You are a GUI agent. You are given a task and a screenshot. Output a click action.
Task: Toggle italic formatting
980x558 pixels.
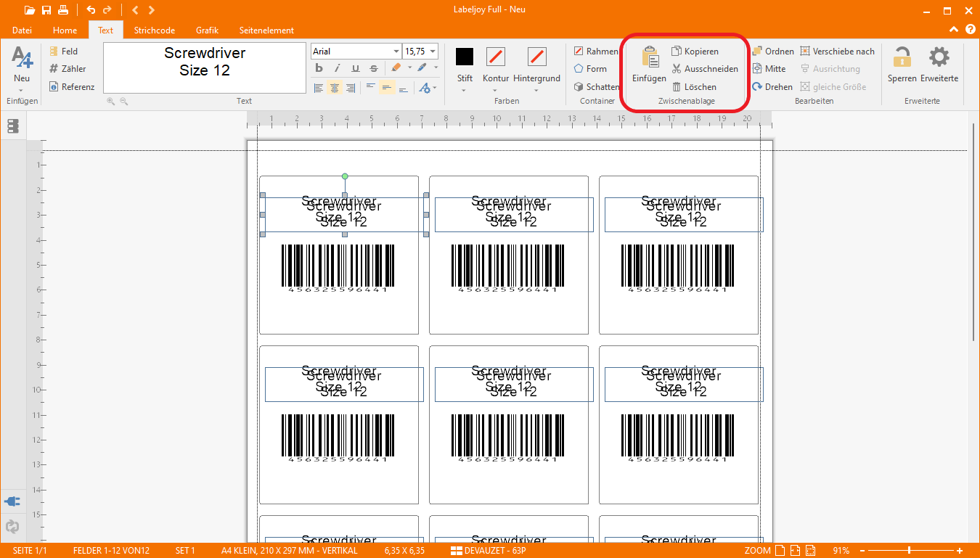pos(337,69)
